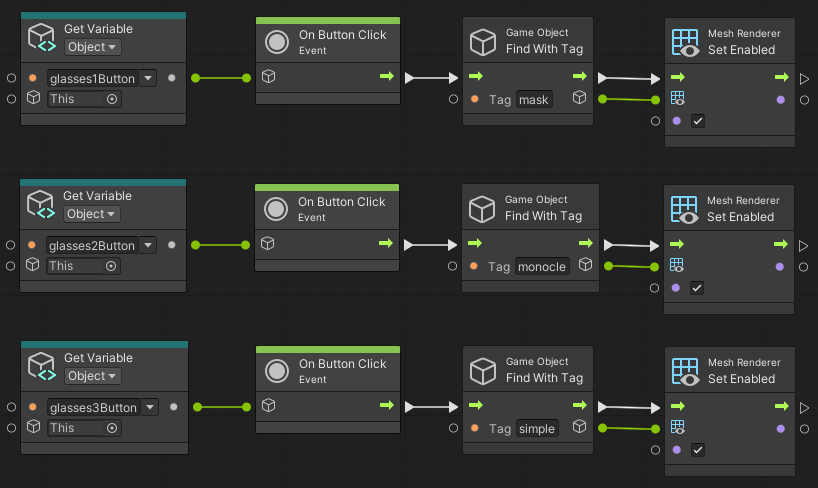Click mesh renderer target port in simple row
The height and width of the screenshot is (488, 818).
[x=678, y=427]
